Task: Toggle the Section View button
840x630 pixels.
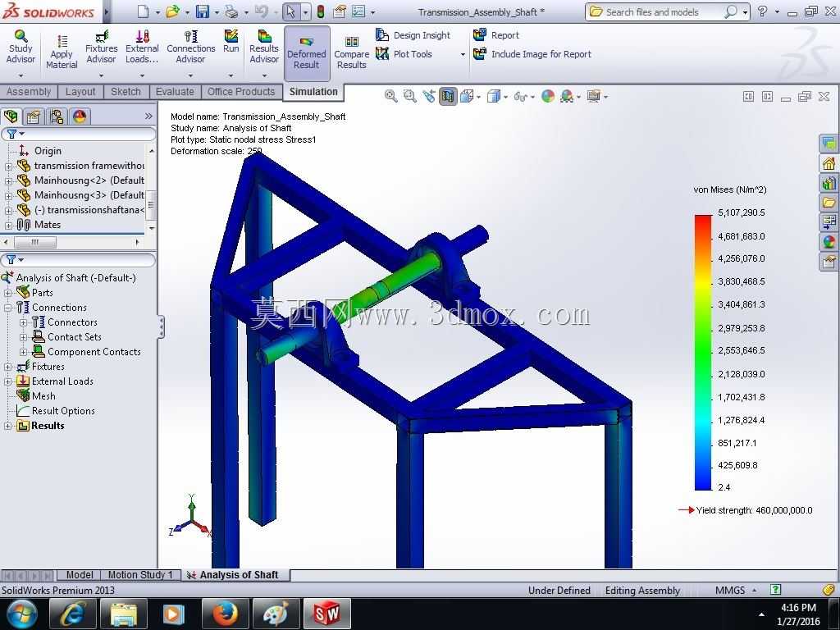Action: 448,97
